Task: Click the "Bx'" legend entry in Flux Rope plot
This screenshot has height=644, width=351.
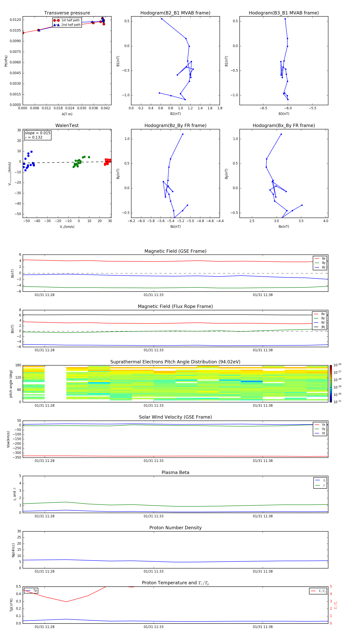Action: pos(320,314)
